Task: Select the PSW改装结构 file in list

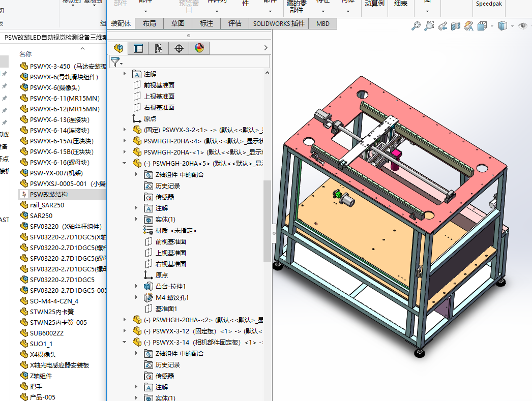Action: (48, 194)
